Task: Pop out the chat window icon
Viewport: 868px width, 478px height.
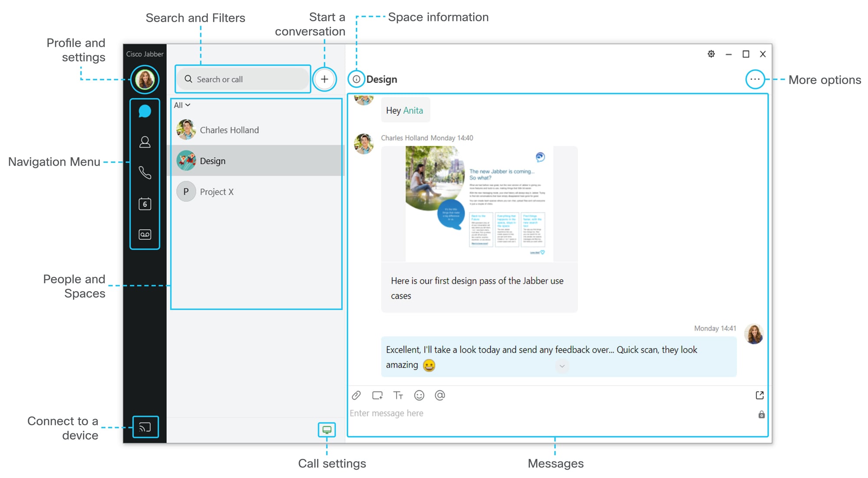Action: 760,396
